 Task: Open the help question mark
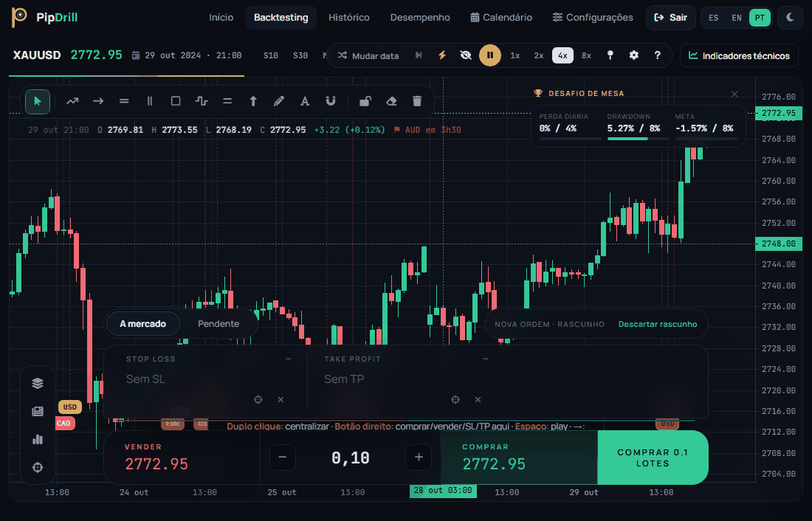[658, 55]
